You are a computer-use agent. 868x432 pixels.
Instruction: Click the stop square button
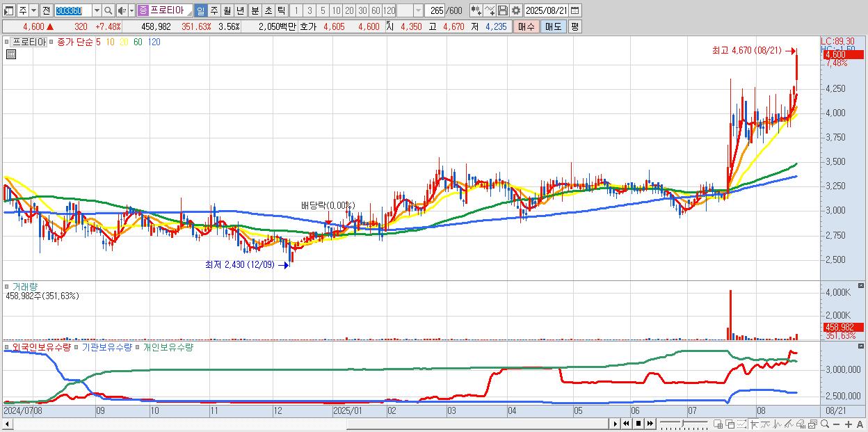pyautogui.click(x=638, y=424)
